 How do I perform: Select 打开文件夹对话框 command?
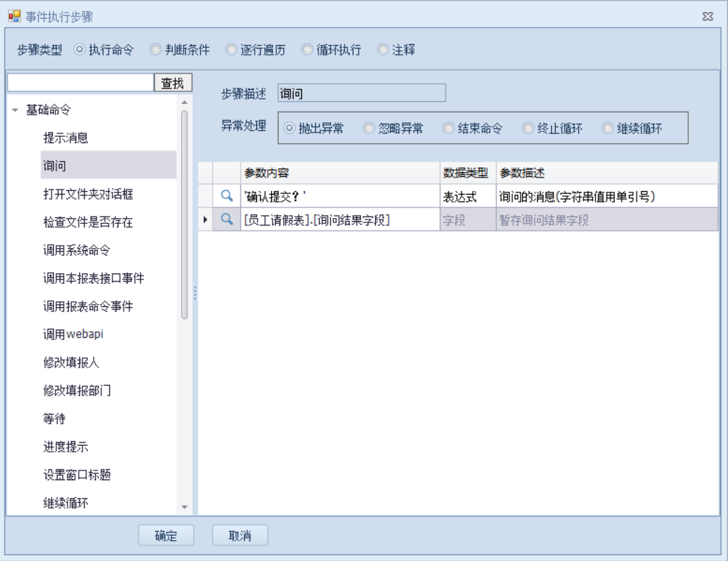point(88,194)
